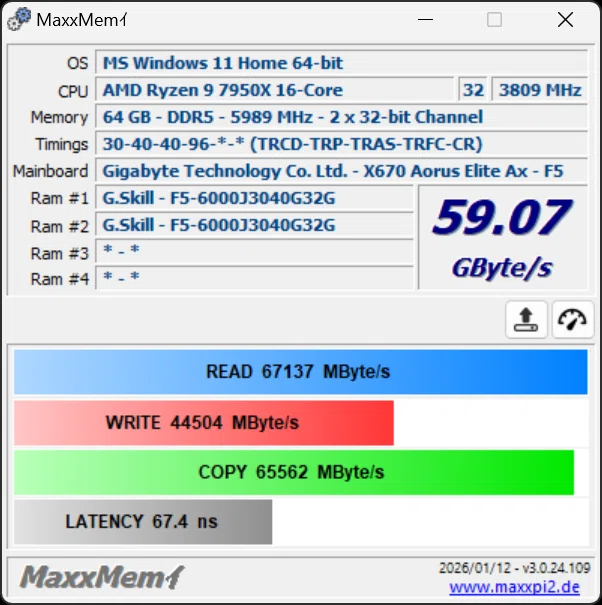Click the CPU thread count value 32
602x605 pixels.
473,90
